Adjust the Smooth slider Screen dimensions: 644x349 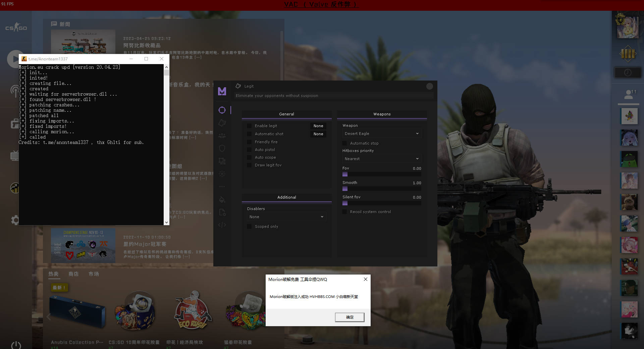point(382,189)
